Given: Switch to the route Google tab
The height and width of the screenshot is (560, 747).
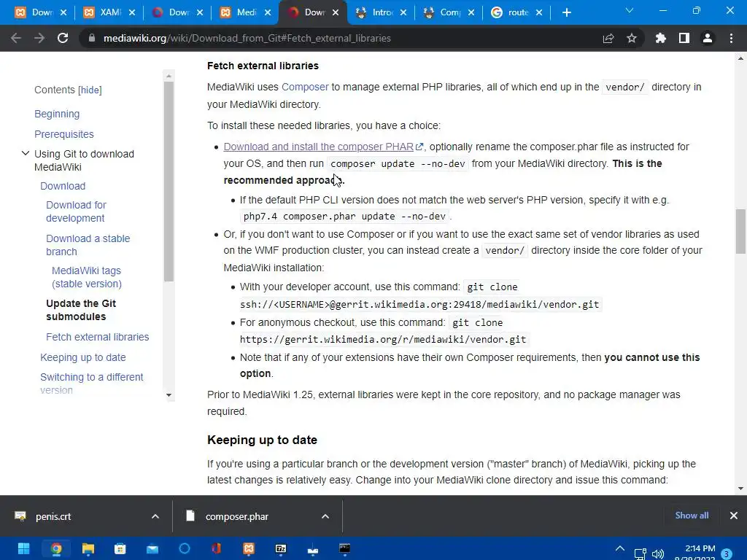Looking at the screenshot, I should [x=517, y=12].
